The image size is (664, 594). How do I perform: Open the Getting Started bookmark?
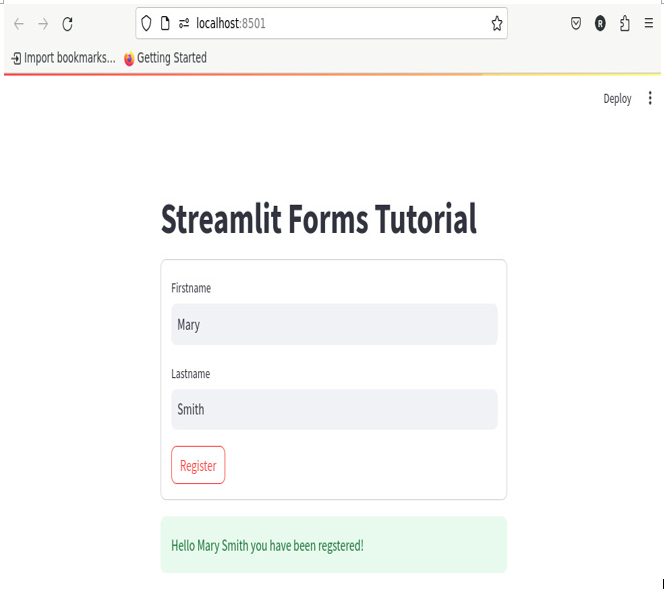[166, 58]
